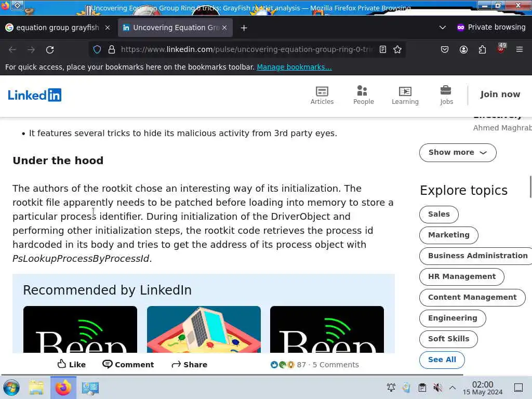Open the clock showing 02:00

[483, 388]
